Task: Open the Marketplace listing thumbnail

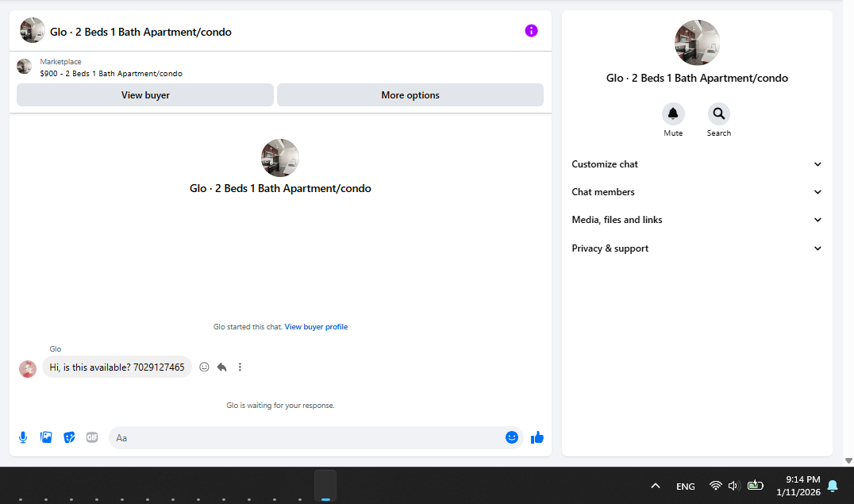Action: point(24,67)
